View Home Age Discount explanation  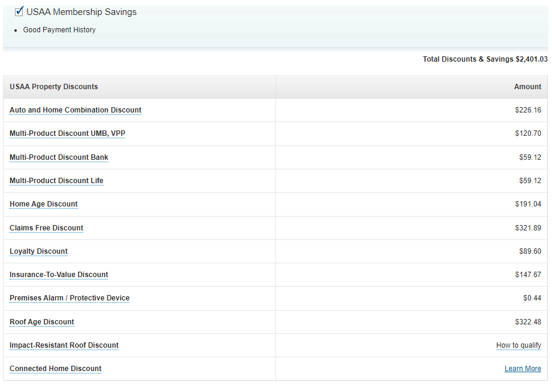pos(44,204)
